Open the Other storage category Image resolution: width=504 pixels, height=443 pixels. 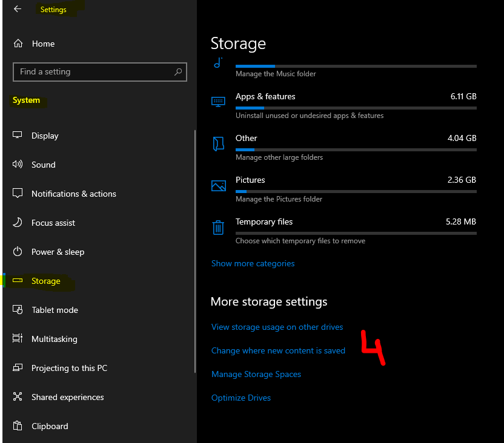point(343,148)
